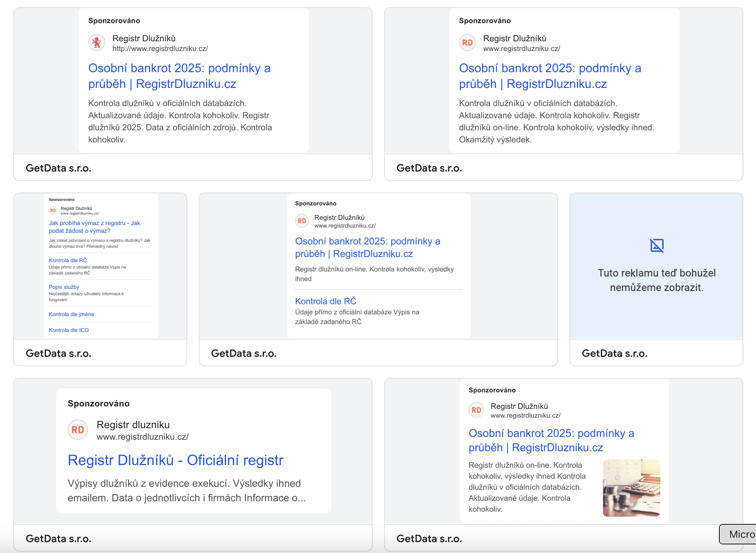Click the ad-unavailable crossed image icon
756x553 pixels.
(x=657, y=245)
